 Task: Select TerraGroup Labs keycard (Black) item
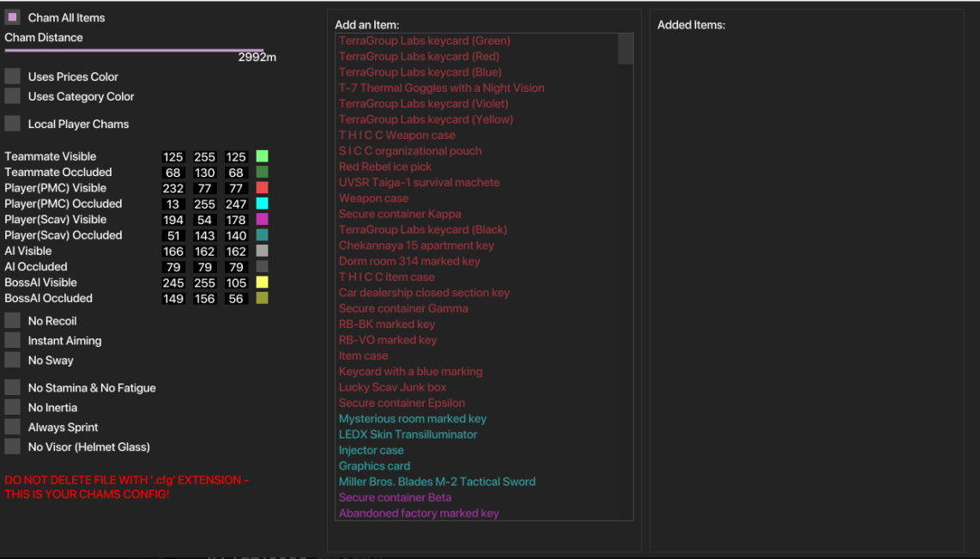422,229
